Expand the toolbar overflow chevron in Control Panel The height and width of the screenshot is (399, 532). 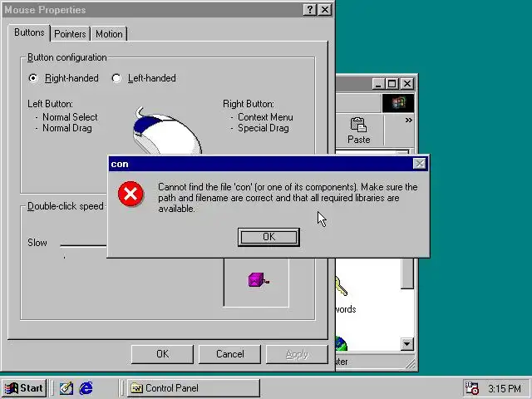[x=408, y=120]
